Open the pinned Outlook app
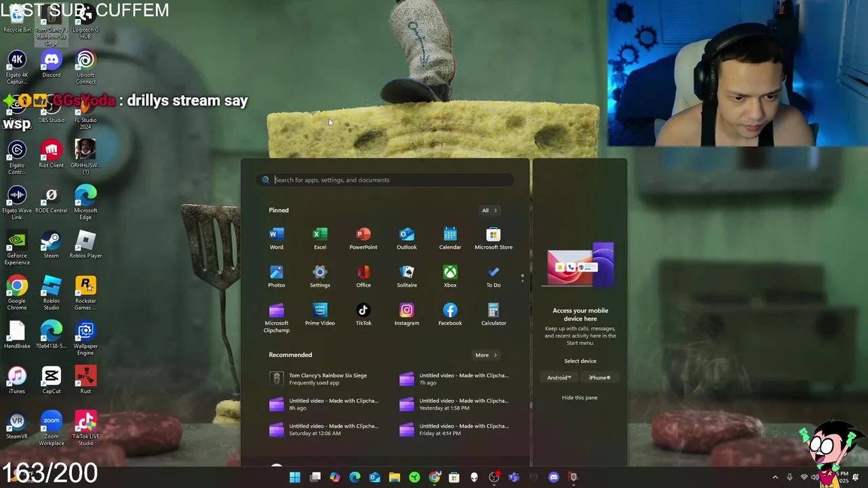 [407, 239]
